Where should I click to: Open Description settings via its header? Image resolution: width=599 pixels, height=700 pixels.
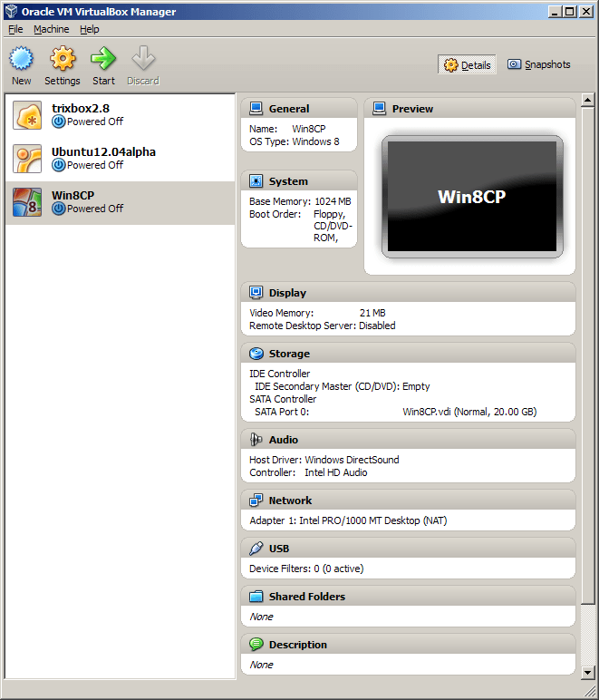(298, 645)
